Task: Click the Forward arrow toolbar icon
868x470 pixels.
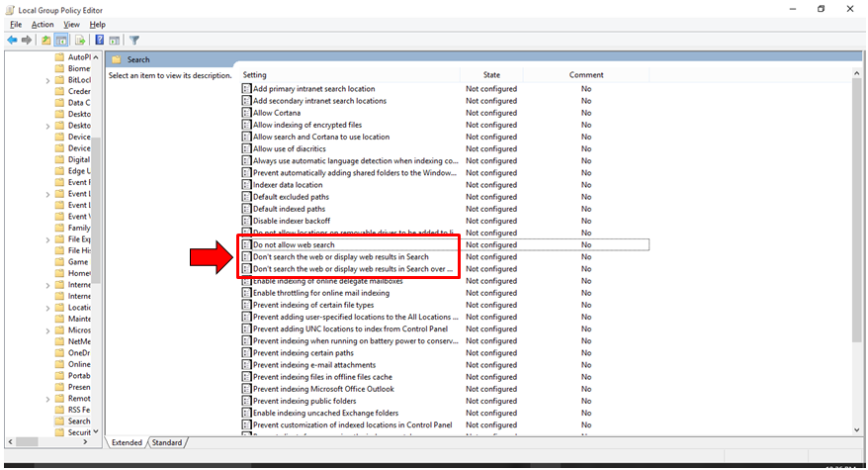Action: point(26,40)
